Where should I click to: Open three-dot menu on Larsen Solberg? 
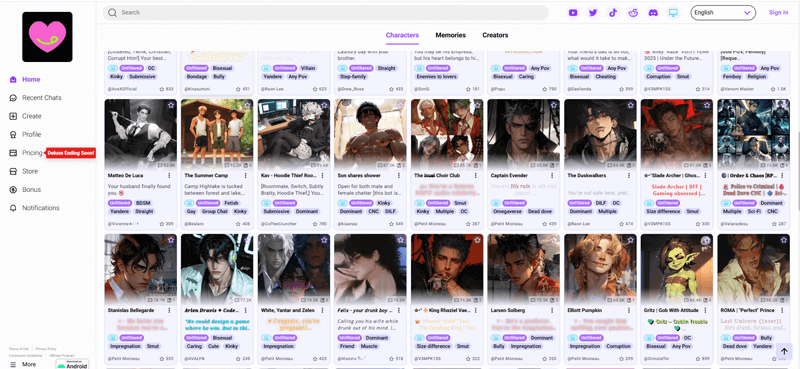[x=552, y=310]
